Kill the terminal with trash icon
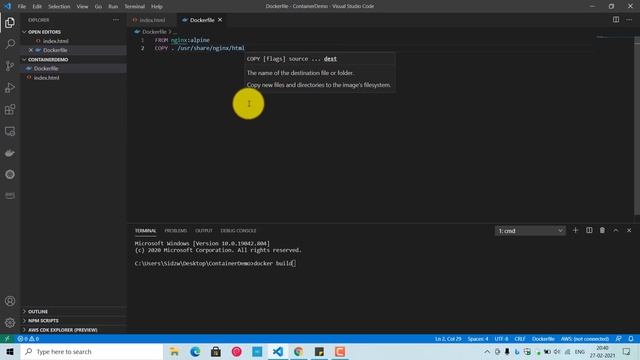640x360 pixels. coord(602,231)
